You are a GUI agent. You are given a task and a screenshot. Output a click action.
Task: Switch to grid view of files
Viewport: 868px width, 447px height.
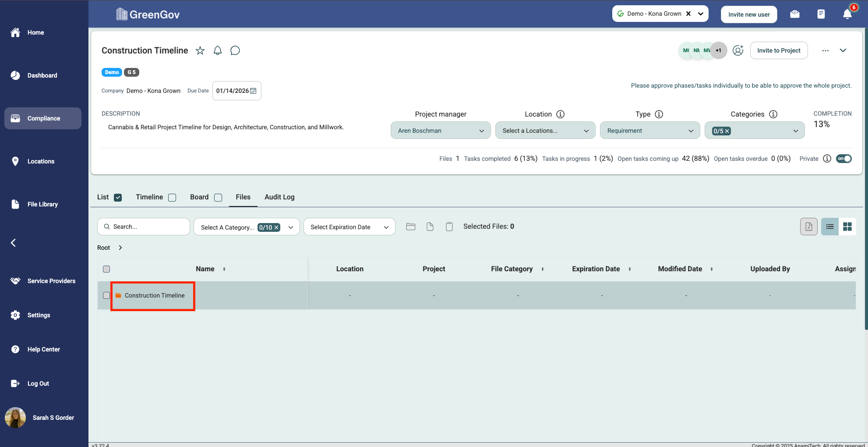tap(847, 227)
